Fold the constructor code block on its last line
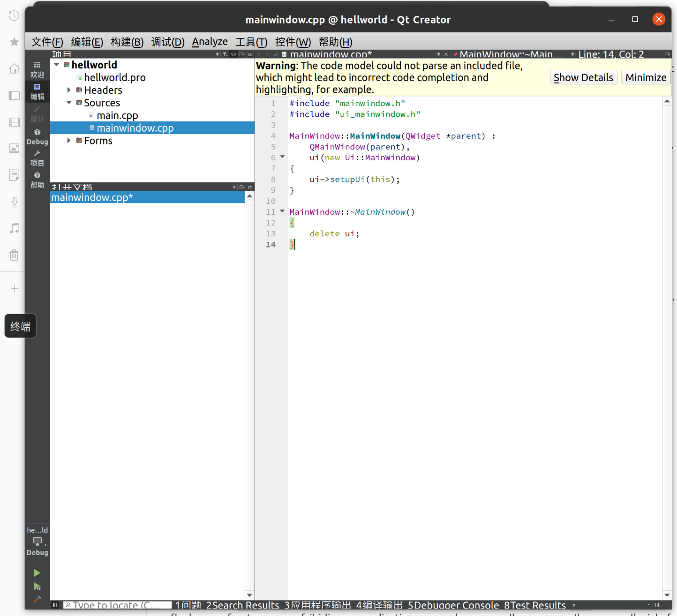Image resolution: width=677 pixels, height=616 pixels. click(282, 157)
